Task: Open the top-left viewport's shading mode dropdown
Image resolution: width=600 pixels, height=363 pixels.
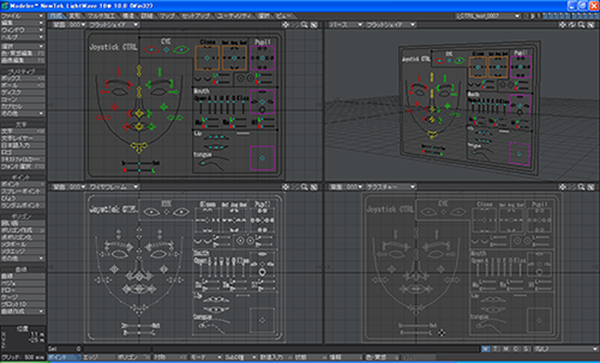Action: tap(113, 25)
